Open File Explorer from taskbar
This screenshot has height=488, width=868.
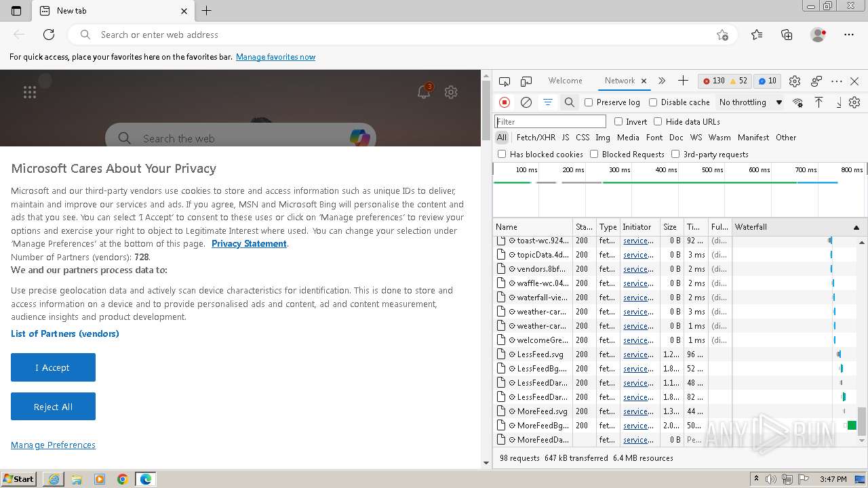(x=77, y=479)
